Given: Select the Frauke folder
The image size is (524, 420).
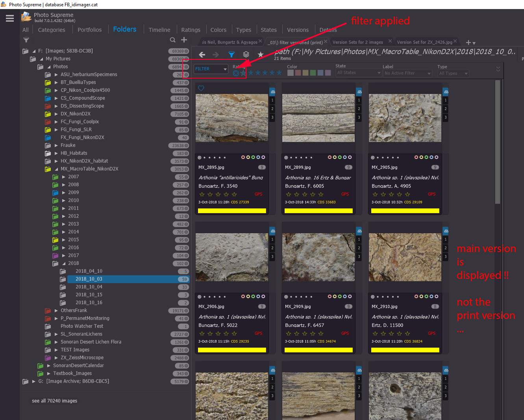Looking at the screenshot, I should pos(68,146).
